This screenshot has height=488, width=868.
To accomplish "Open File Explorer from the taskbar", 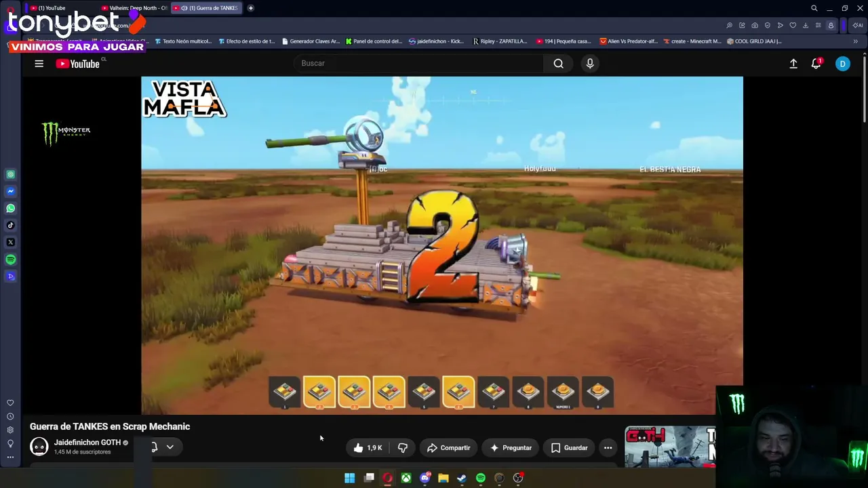I will tap(443, 478).
